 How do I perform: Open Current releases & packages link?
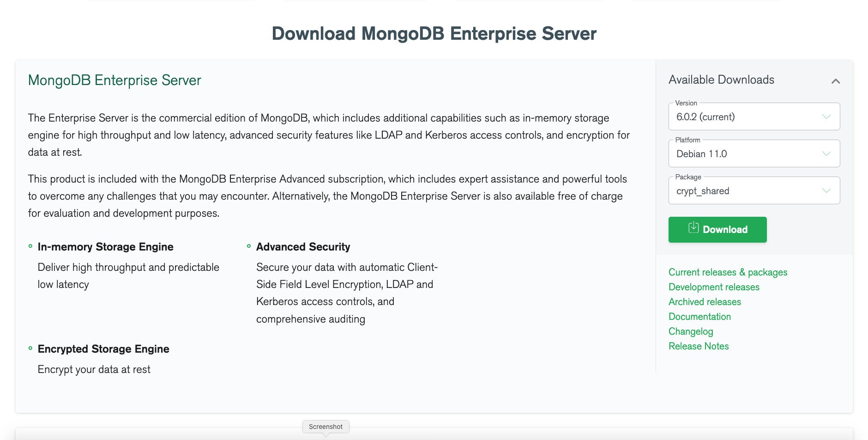click(x=728, y=272)
